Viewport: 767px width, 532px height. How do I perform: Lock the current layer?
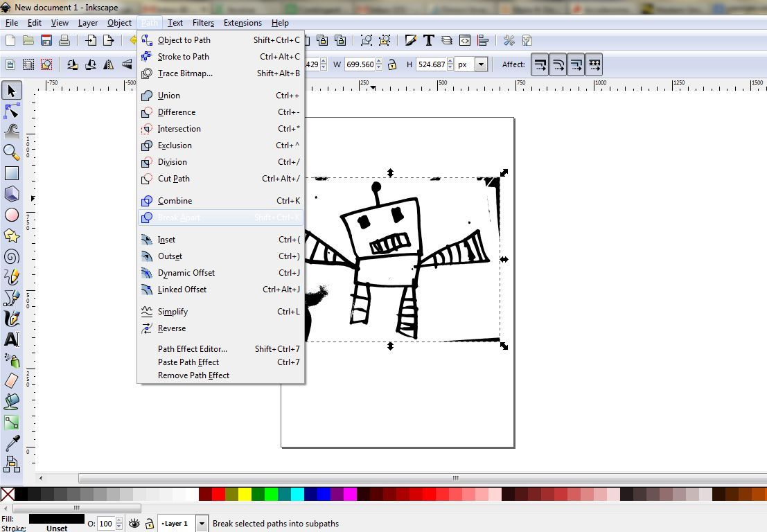[150, 524]
